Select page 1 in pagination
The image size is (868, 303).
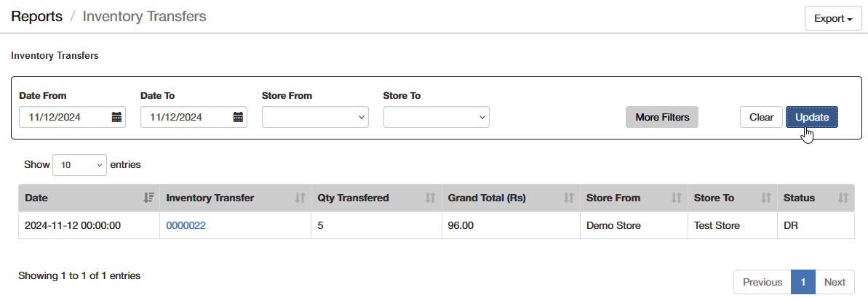coord(803,282)
